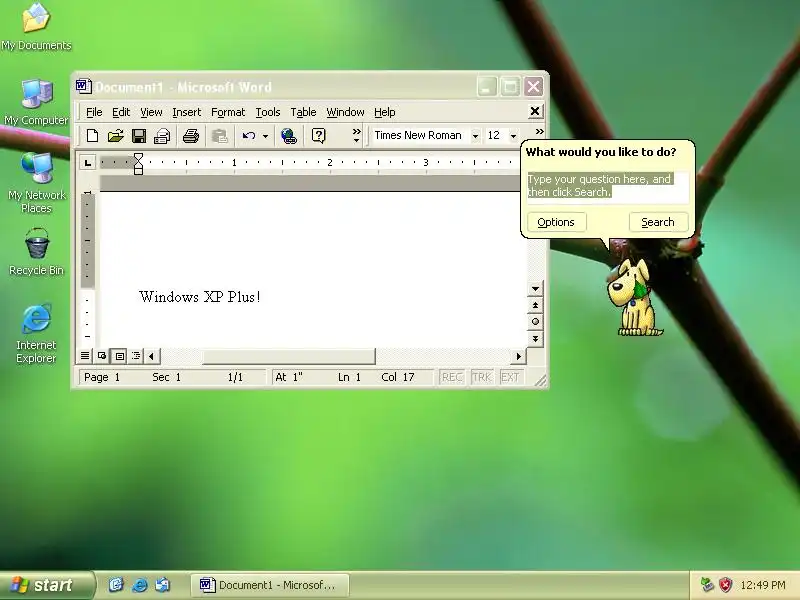The height and width of the screenshot is (600, 800).
Task: Click the tab stop selector on ruler
Action: coord(88,163)
